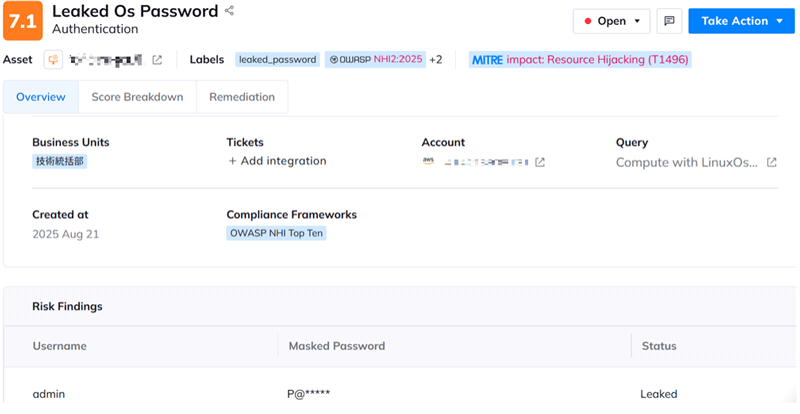Click the AWS account icon

(428, 162)
